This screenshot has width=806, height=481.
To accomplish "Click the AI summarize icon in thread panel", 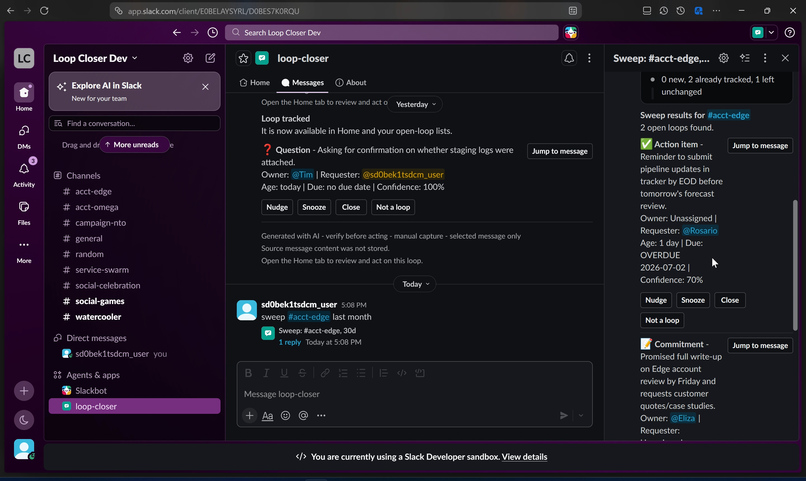I will click(744, 58).
